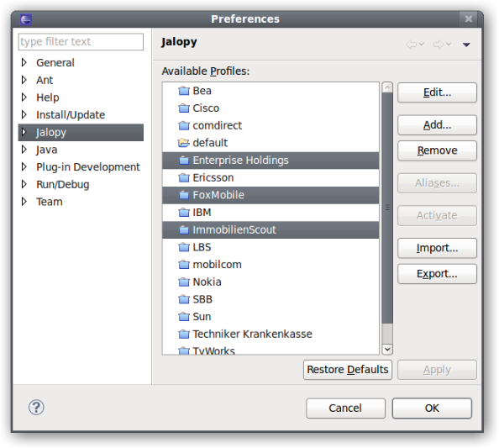The width and height of the screenshot is (499, 448).
Task: Select the Techniker Krankenkasse profile
Action: coord(271,334)
